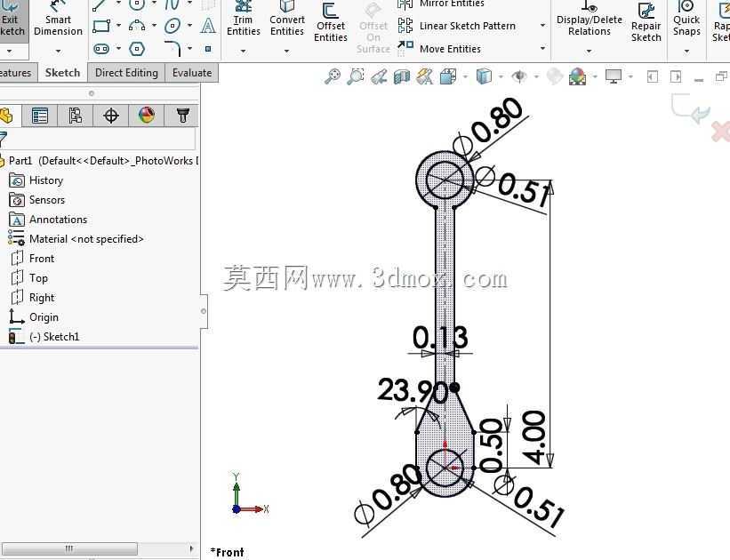730x560 pixels.
Task: Open the ConfigurationManager tab icon
Action: tap(76, 116)
